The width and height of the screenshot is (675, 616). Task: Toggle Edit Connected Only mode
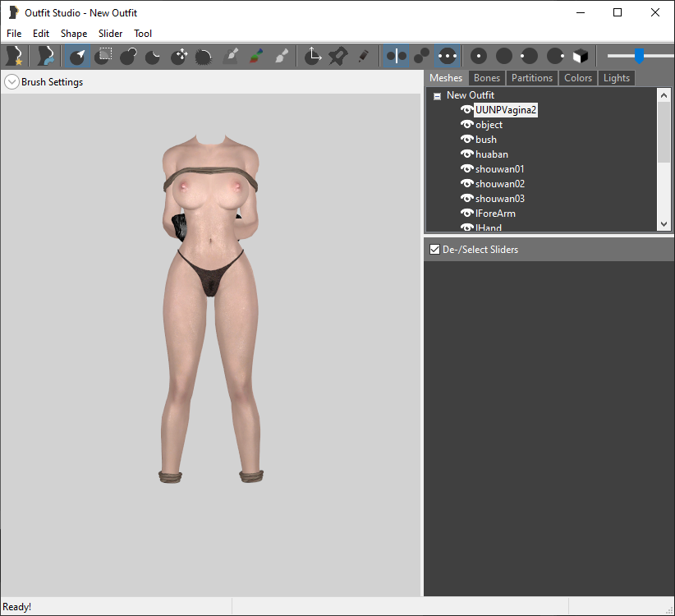click(421, 56)
